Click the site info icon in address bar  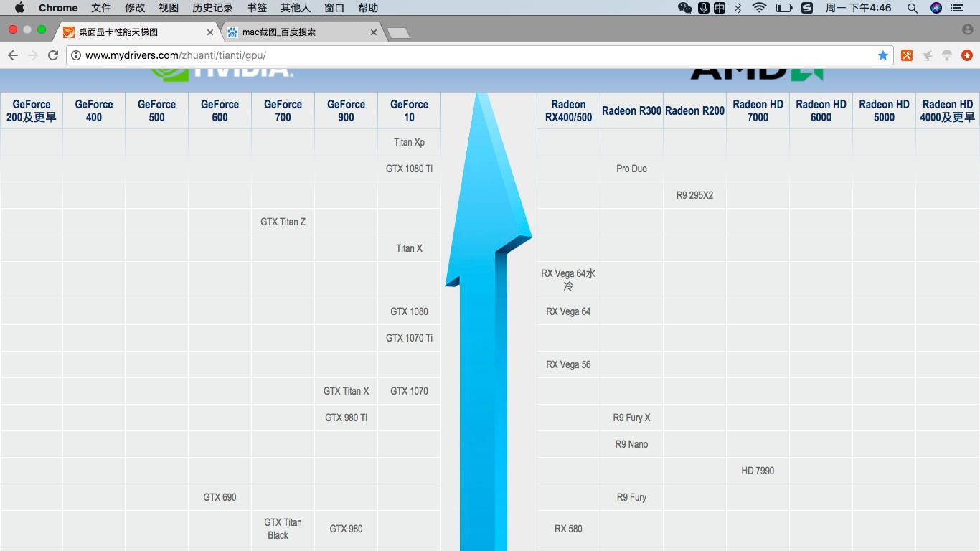76,55
